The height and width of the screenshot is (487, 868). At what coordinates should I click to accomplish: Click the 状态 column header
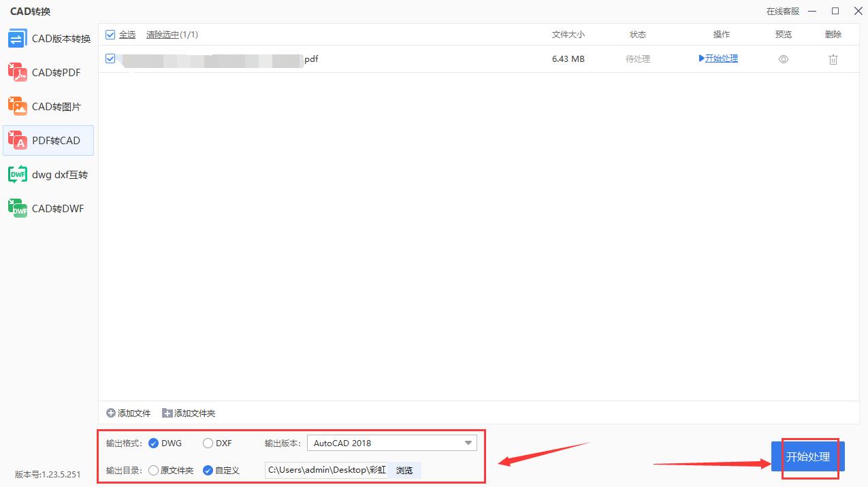point(638,35)
